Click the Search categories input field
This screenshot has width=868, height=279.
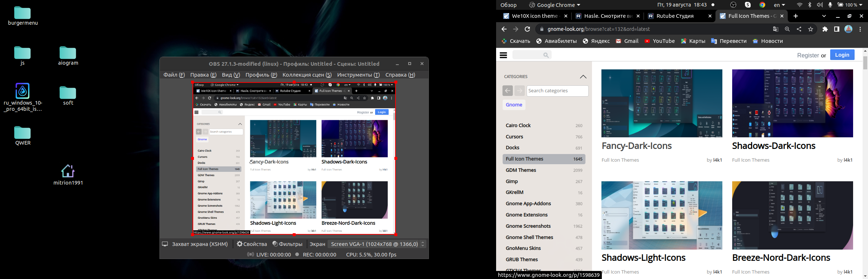(x=557, y=91)
